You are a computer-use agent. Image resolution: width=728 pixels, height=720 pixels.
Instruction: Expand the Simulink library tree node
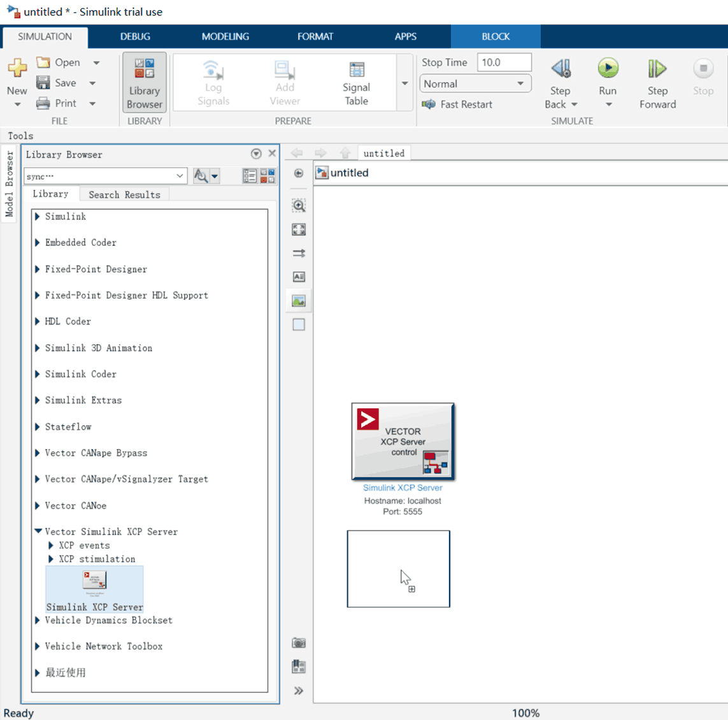point(38,217)
